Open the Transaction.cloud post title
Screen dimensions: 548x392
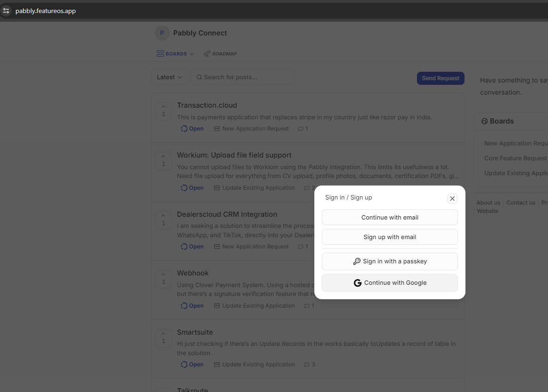pos(207,105)
